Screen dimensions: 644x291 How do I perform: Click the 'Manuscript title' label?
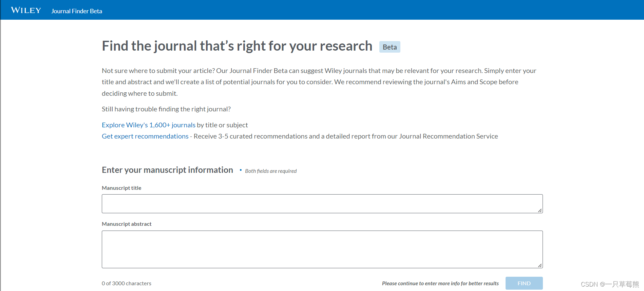tap(121, 188)
